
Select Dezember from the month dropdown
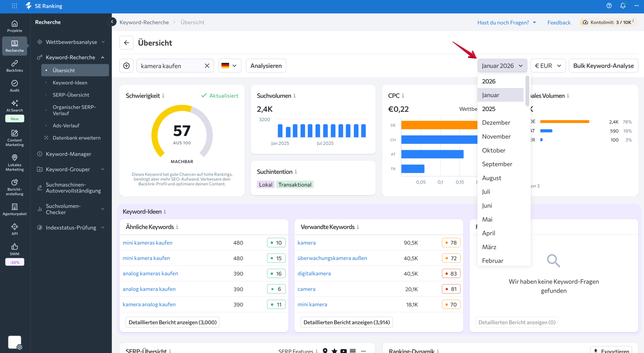[x=496, y=122]
